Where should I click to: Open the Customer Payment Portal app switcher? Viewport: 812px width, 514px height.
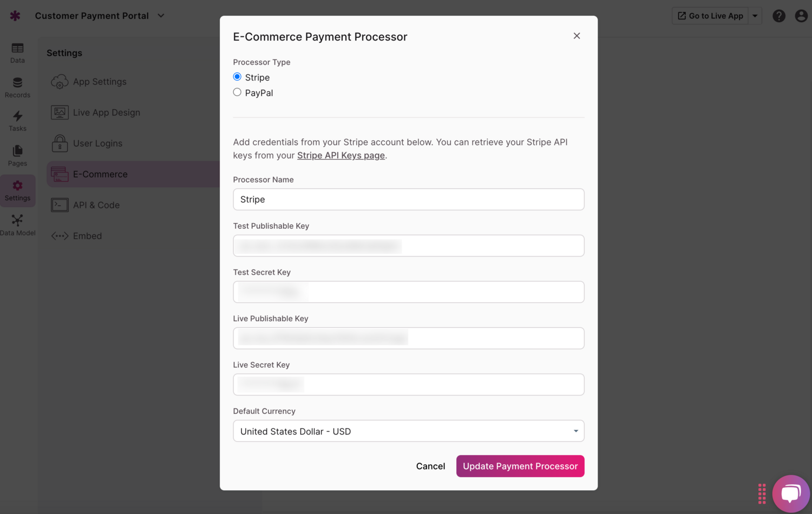click(161, 16)
